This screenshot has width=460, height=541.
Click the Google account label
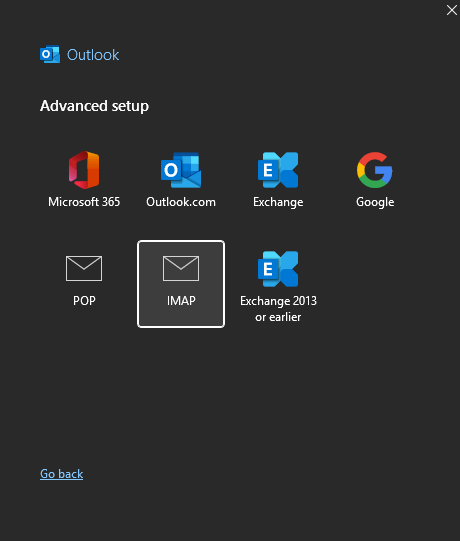tap(375, 202)
